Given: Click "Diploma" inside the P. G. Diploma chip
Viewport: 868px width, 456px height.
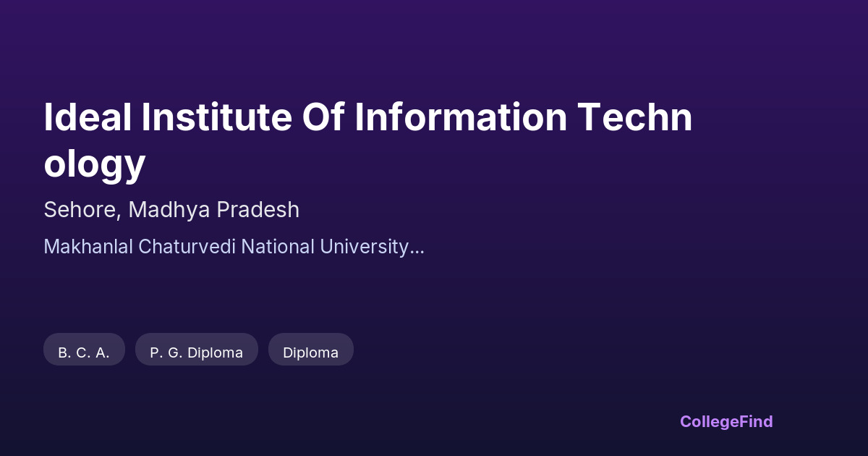Looking at the screenshot, I should click(x=215, y=352).
